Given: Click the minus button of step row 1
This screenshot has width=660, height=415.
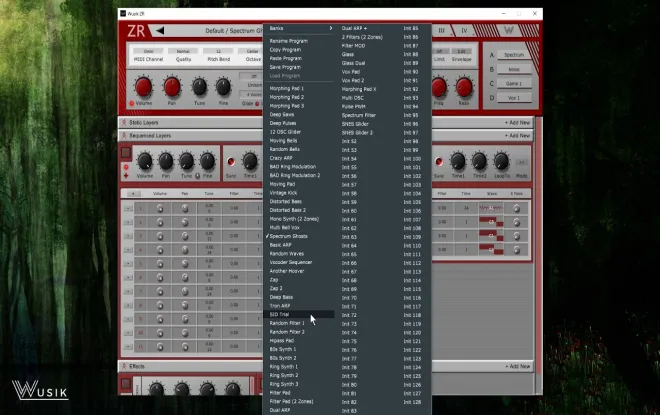Looking at the screenshot, I should click(x=128, y=208).
